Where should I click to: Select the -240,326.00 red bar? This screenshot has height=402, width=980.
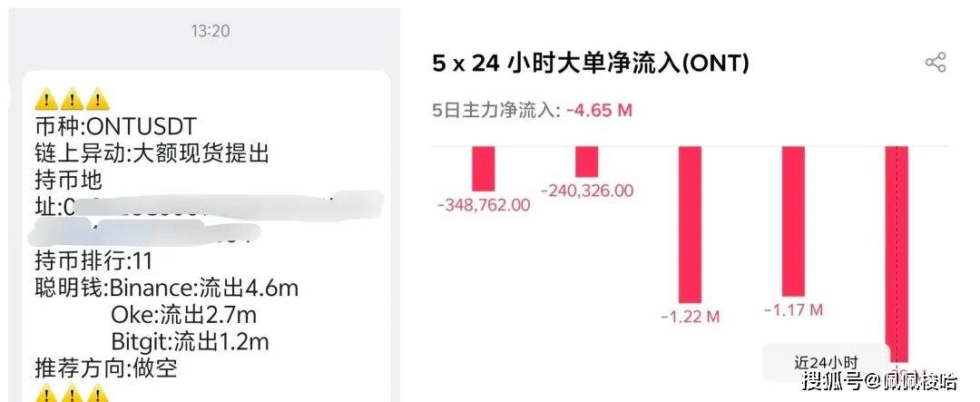587,162
